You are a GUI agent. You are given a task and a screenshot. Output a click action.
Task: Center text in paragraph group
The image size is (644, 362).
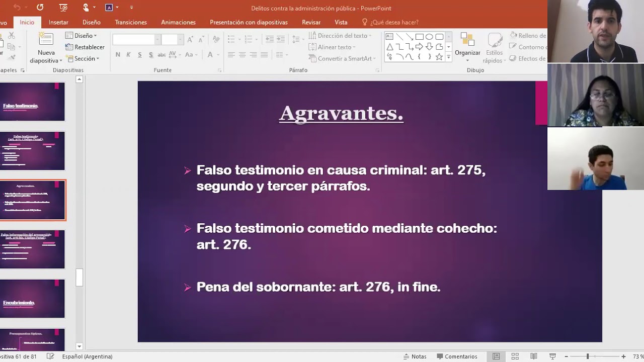point(242,55)
